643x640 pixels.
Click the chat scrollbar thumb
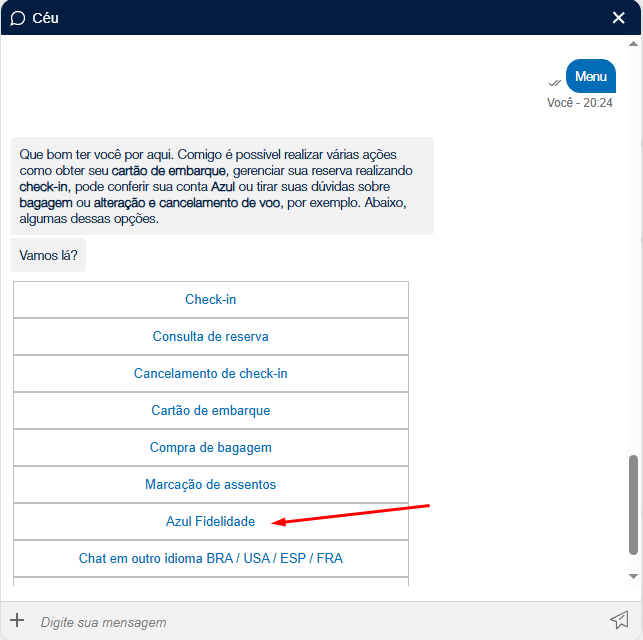tap(633, 505)
